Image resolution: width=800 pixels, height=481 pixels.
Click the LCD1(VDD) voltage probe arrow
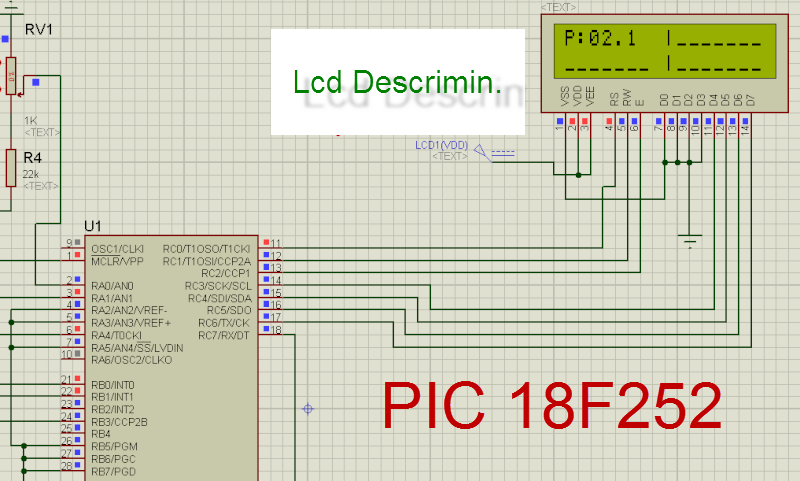click(481, 151)
